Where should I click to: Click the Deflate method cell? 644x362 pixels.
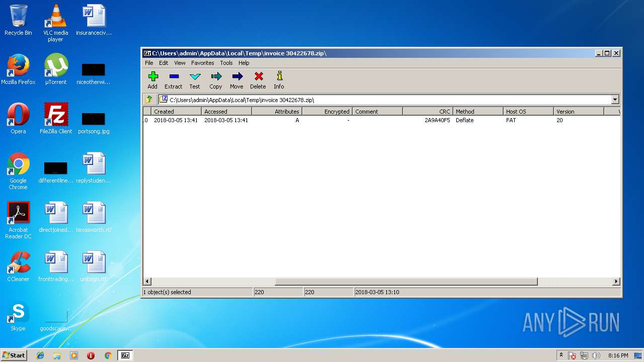pyautogui.click(x=464, y=120)
